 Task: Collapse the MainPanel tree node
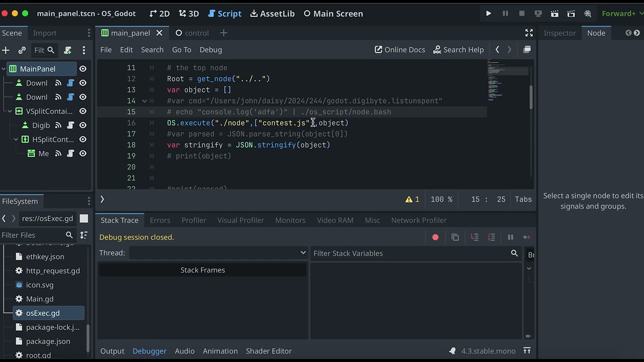tap(3, 69)
